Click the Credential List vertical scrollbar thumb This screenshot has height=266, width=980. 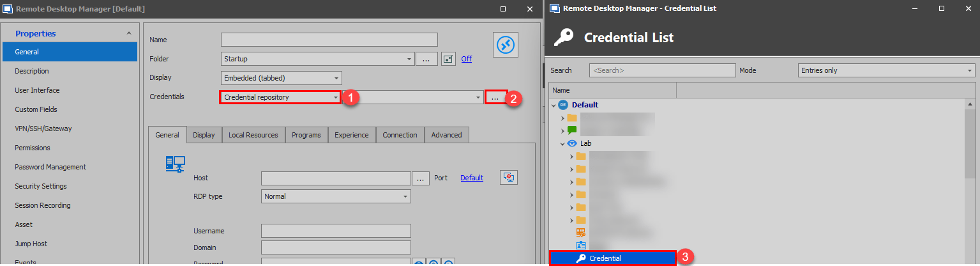click(970, 143)
